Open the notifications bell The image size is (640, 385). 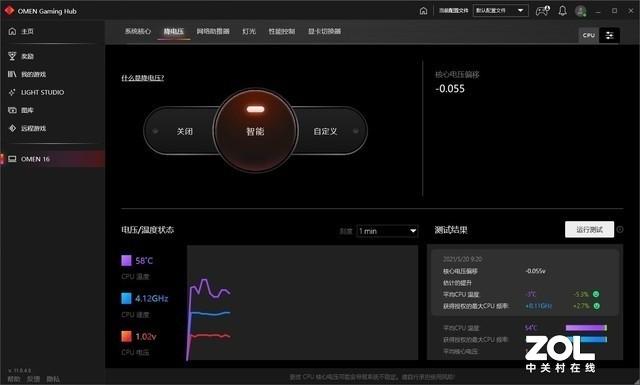tap(562, 11)
